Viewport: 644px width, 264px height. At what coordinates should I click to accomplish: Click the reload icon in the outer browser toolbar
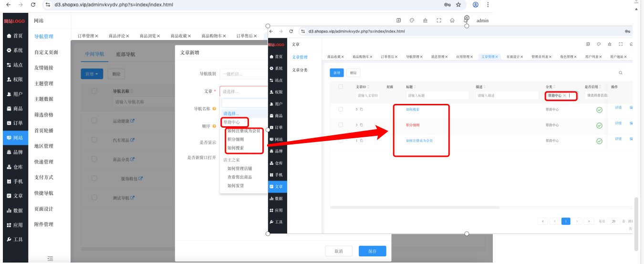click(x=32, y=4)
